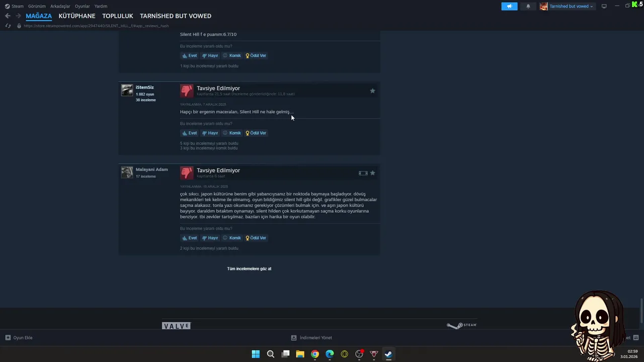The height and width of the screenshot is (362, 644).
Task: Click the star icon on Malayani Adam review
Action: [x=372, y=173]
